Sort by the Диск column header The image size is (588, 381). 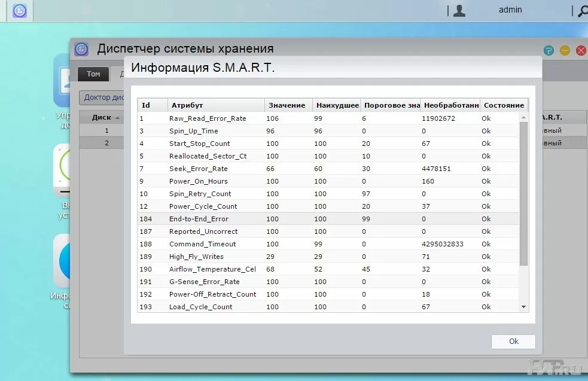click(102, 117)
